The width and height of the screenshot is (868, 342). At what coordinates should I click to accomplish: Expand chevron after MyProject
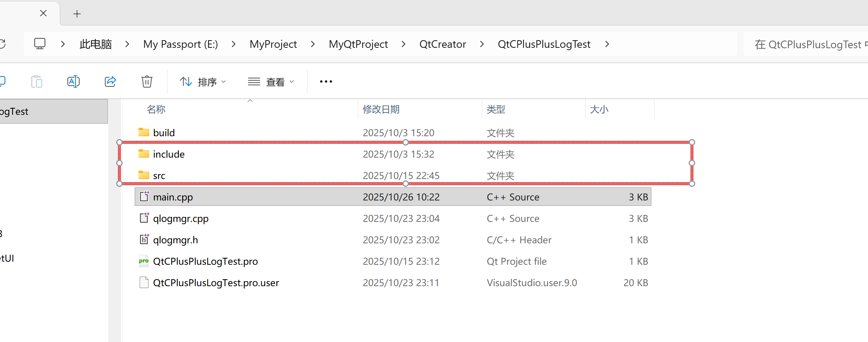(313, 44)
